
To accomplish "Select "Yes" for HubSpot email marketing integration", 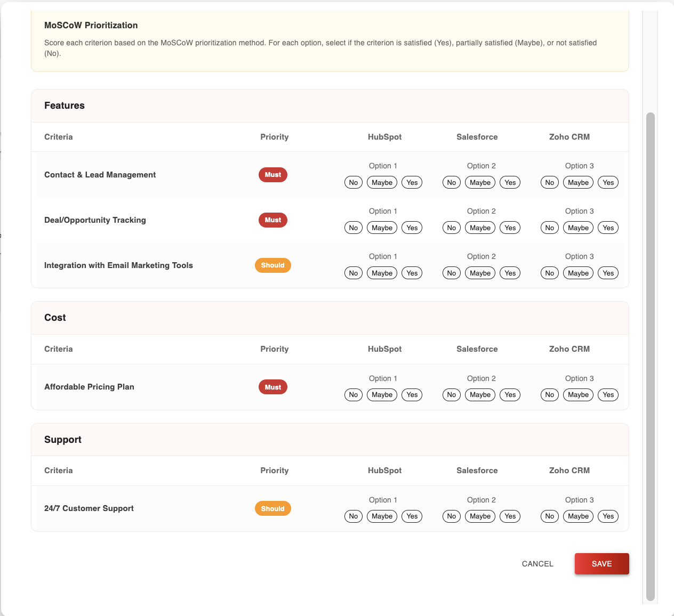I will (412, 273).
